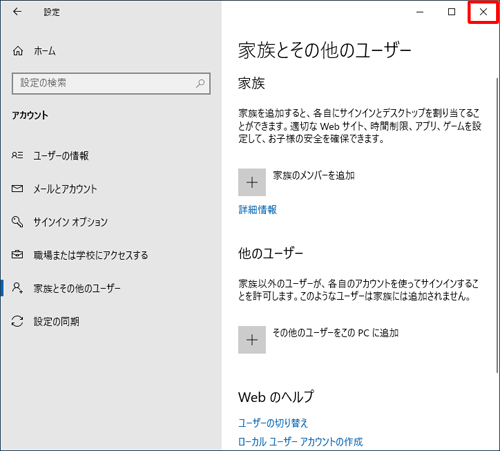Click 家族とその他のユーザー page title
500x451 pixels.
[324, 51]
